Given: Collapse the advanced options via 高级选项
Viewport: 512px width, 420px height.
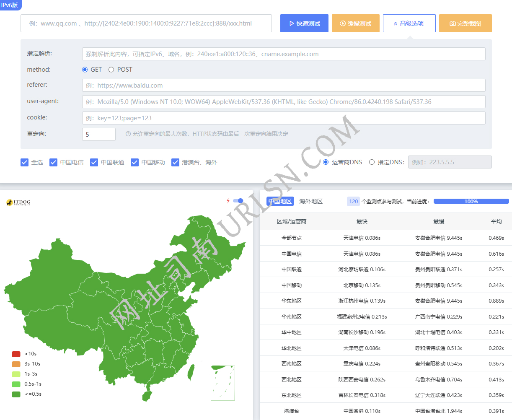Looking at the screenshot, I should point(409,23).
